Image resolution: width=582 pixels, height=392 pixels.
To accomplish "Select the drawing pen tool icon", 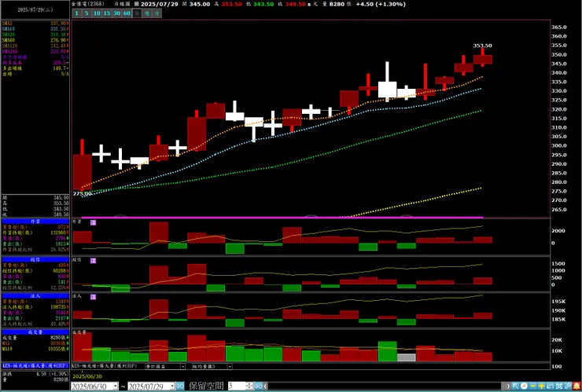I will (x=568, y=386).
